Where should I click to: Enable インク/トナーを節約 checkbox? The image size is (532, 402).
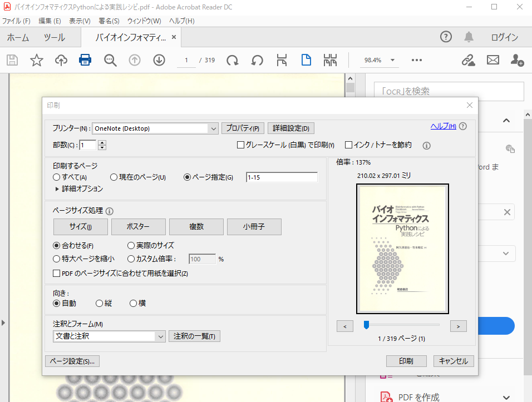(348, 145)
